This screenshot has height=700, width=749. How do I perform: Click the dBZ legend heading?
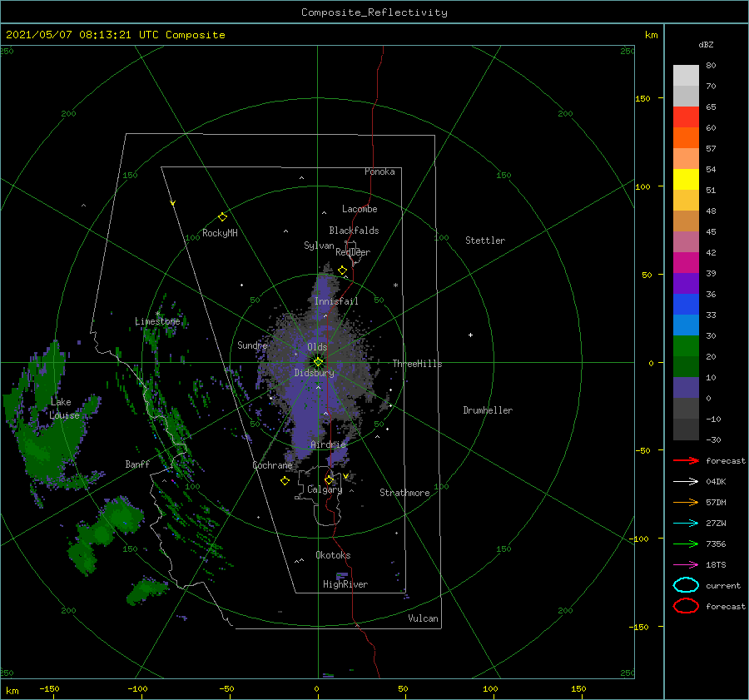click(x=706, y=44)
